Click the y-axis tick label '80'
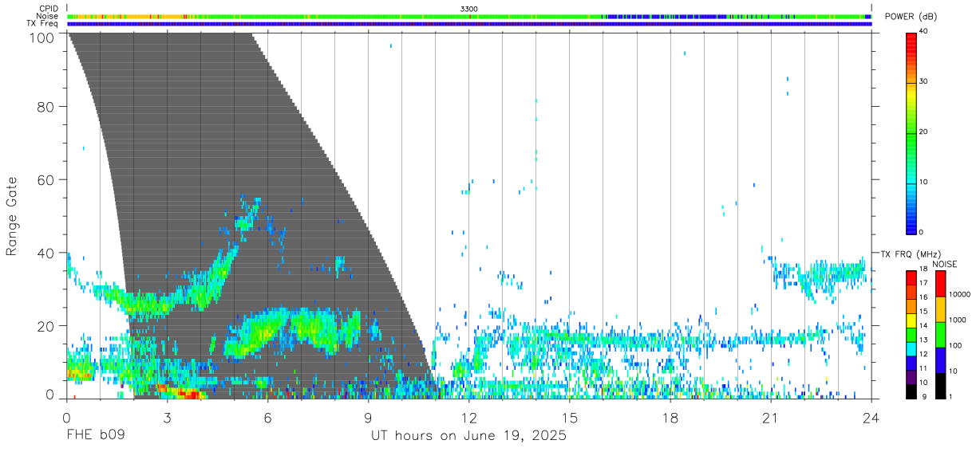 pyautogui.click(x=46, y=106)
